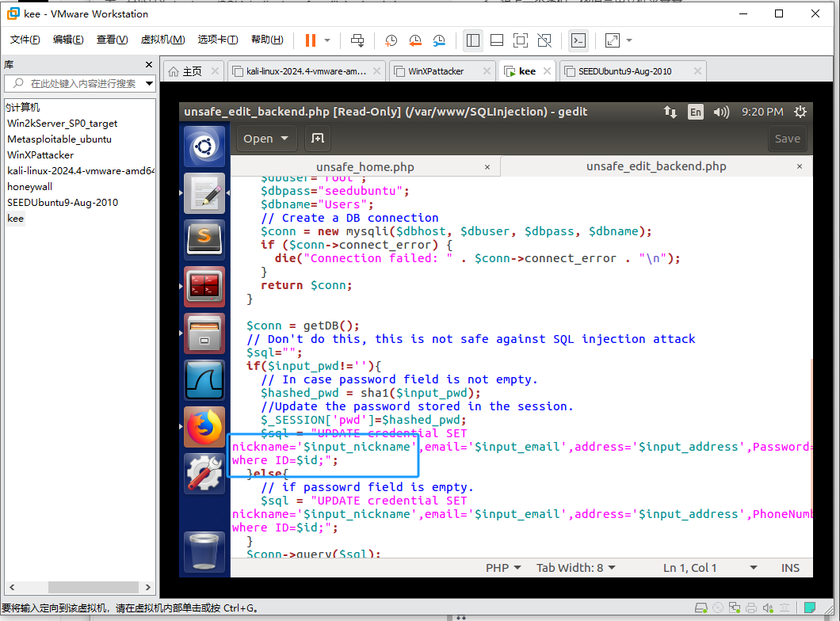Open Trash from dock
Image resolution: width=840 pixels, height=621 pixels.
tap(204, 551)
